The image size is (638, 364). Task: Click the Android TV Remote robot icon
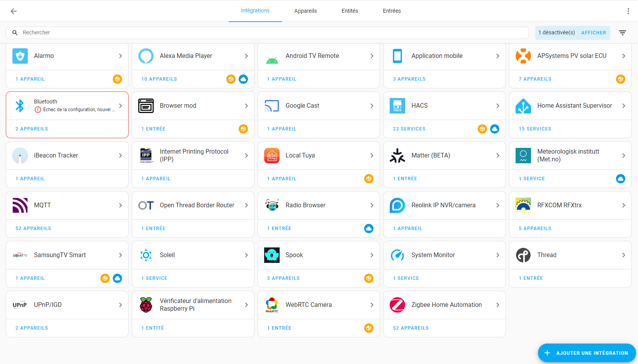pyautogui.click(x=272, y=60)
